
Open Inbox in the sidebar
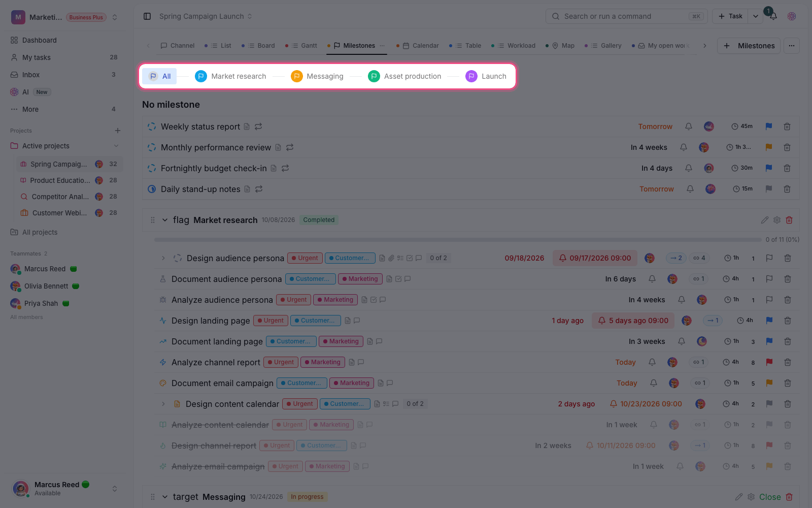(64, 75)
